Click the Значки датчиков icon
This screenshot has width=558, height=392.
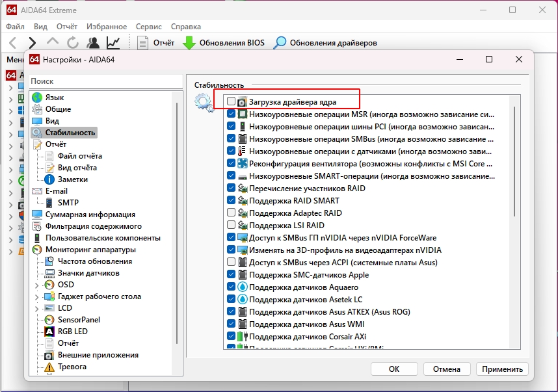point(49,273)
